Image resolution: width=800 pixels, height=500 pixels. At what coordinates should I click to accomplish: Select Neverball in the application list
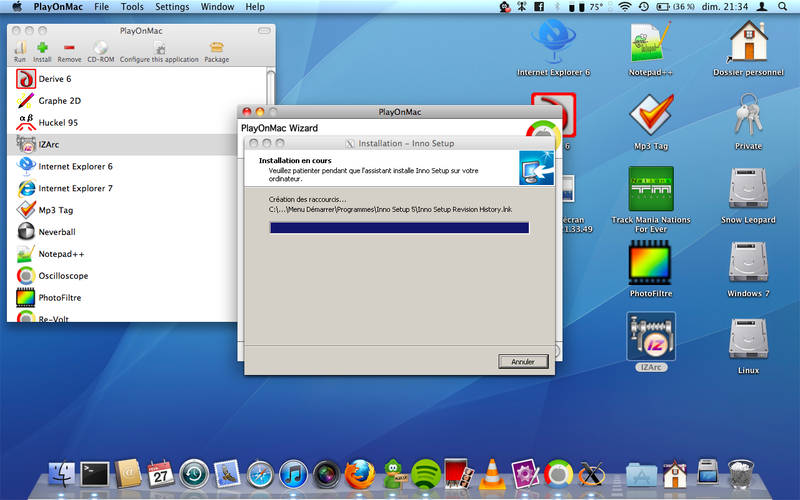click(56, 232)
